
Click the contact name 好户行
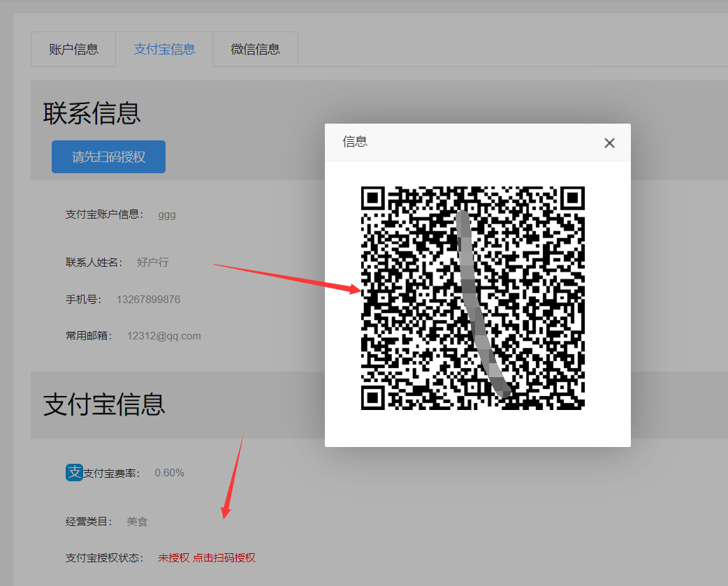point(153,262)
